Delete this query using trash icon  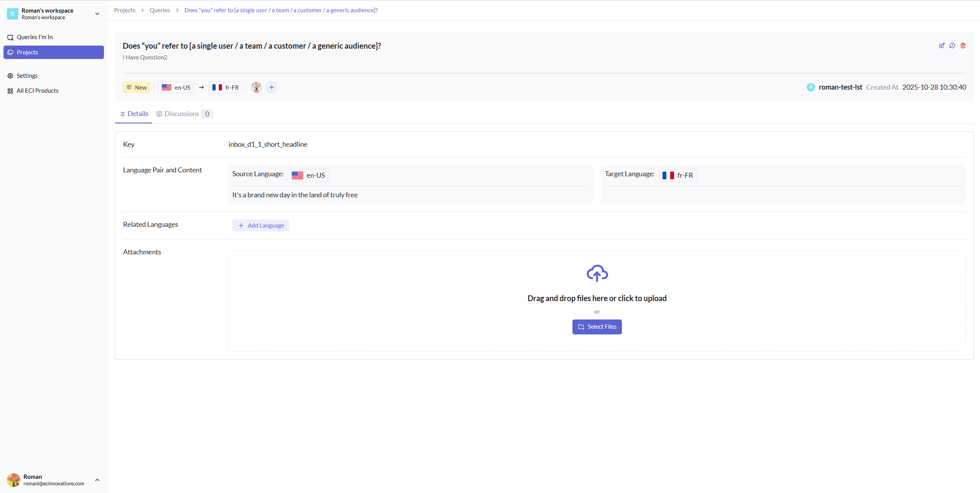pos(963,46)
